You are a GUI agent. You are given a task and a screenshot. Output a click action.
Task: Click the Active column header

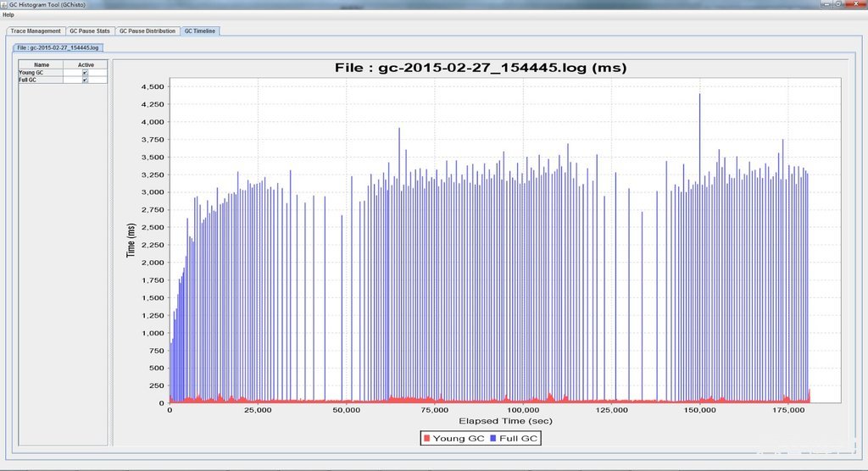click(x=86, y=64)
